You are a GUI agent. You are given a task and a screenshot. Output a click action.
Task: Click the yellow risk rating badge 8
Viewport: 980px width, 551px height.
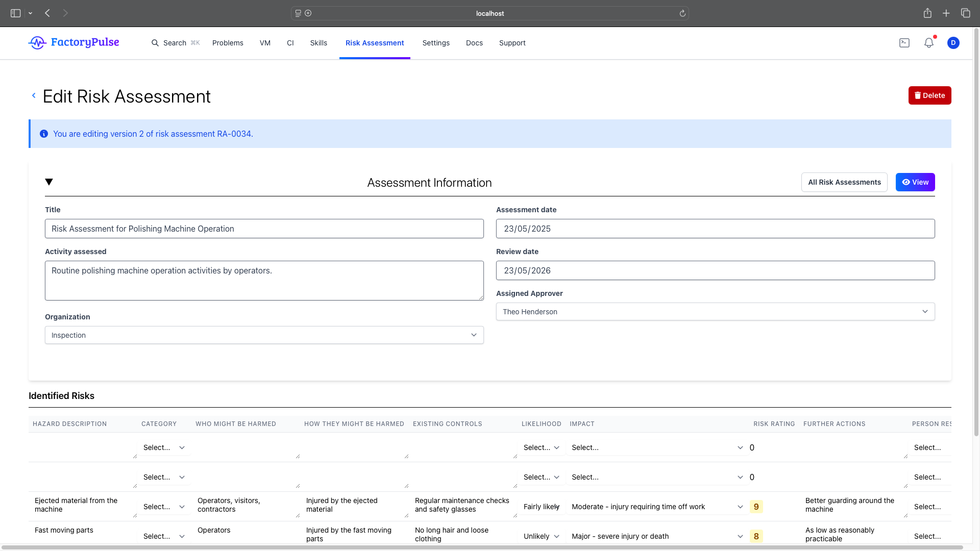[756, 536]
